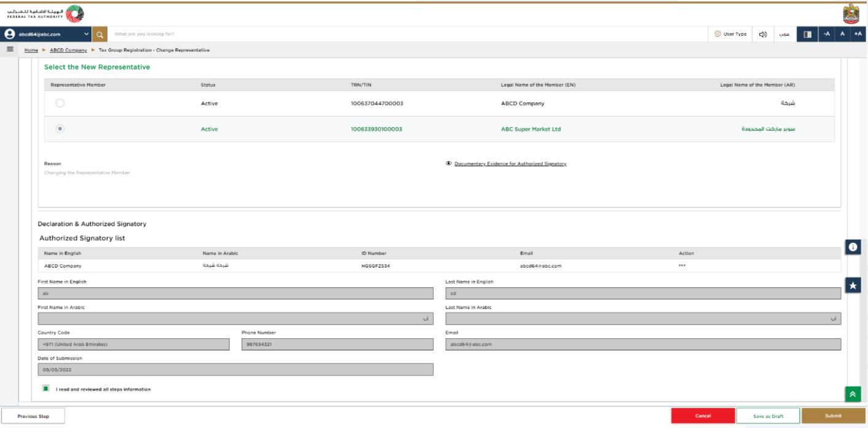Click the Email input field

(643, 344)
